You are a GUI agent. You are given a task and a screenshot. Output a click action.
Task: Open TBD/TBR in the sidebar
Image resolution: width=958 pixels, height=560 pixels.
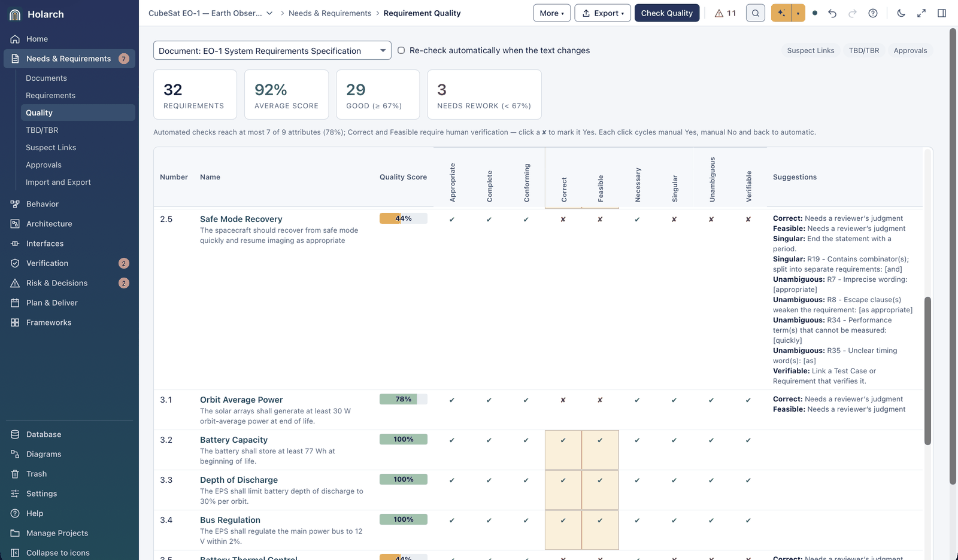78,130
